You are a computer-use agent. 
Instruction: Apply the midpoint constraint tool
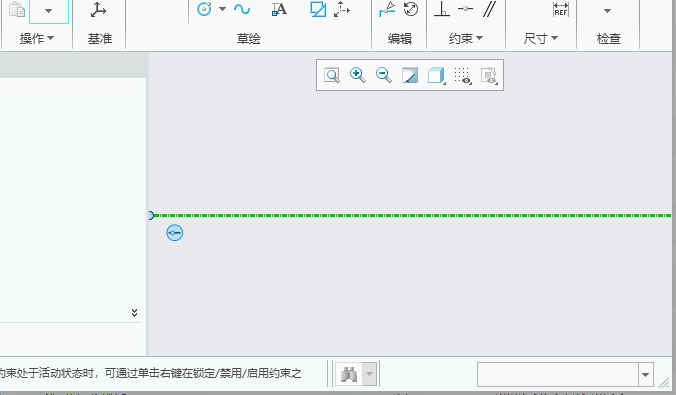click(465, 9)
